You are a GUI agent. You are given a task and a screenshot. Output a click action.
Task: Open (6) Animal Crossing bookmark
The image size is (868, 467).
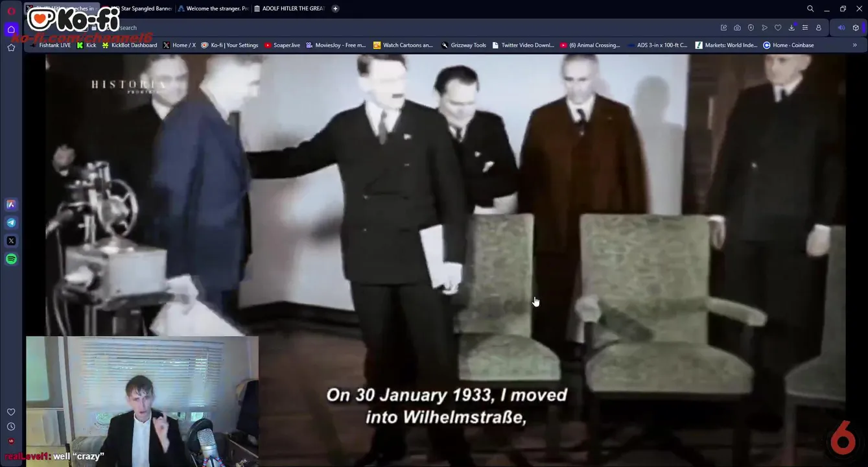[590, 45]
